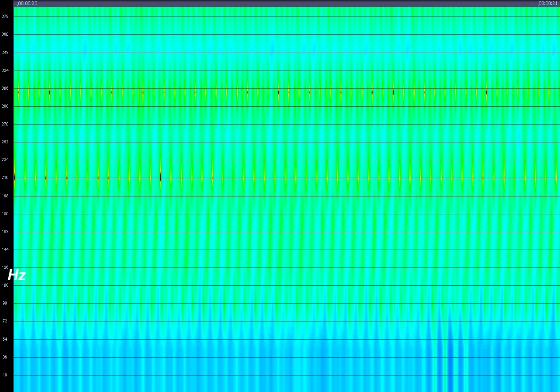The height and width of the screenshot is (392, 560).
Task: Select the 360 Hz axis label
Action: 5,34
